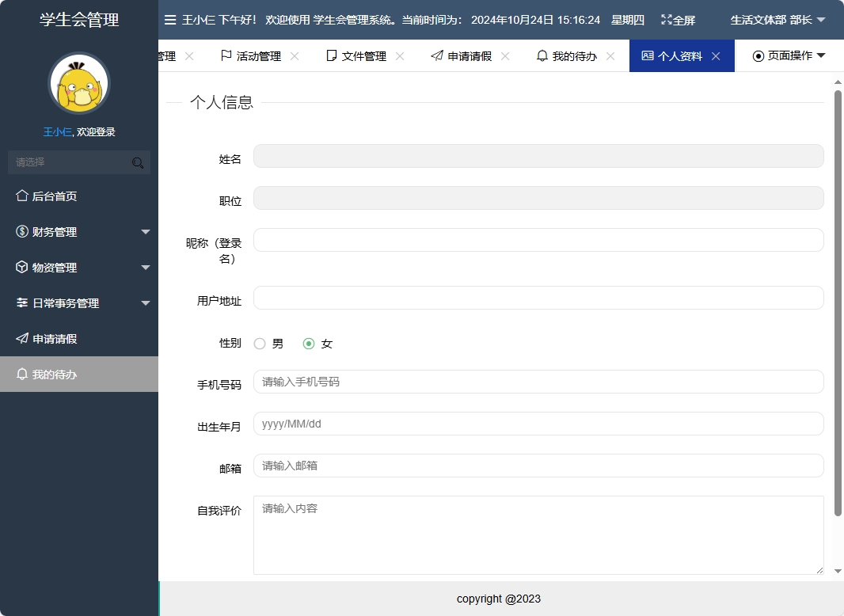This screenshot has width=844, height=616.
Task: Select the dollar icon beside 财务管理
Action: pos(21,231)
